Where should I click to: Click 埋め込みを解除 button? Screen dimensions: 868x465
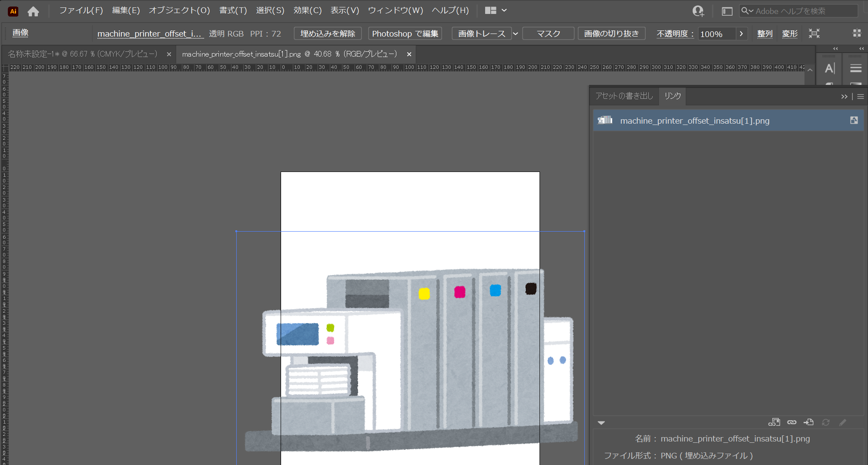pos(328,34)
